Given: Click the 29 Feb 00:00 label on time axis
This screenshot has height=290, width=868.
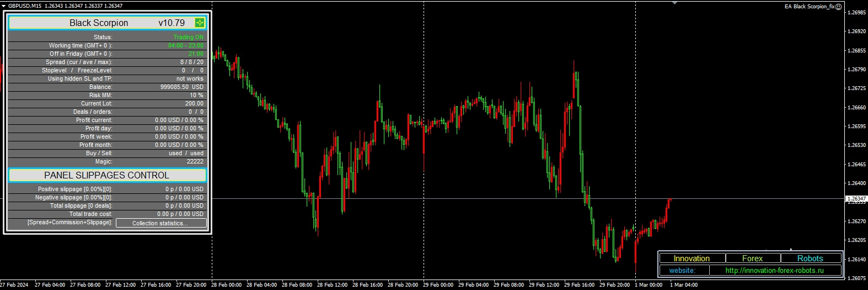Looking at the screenshot, I should [438, 285].
